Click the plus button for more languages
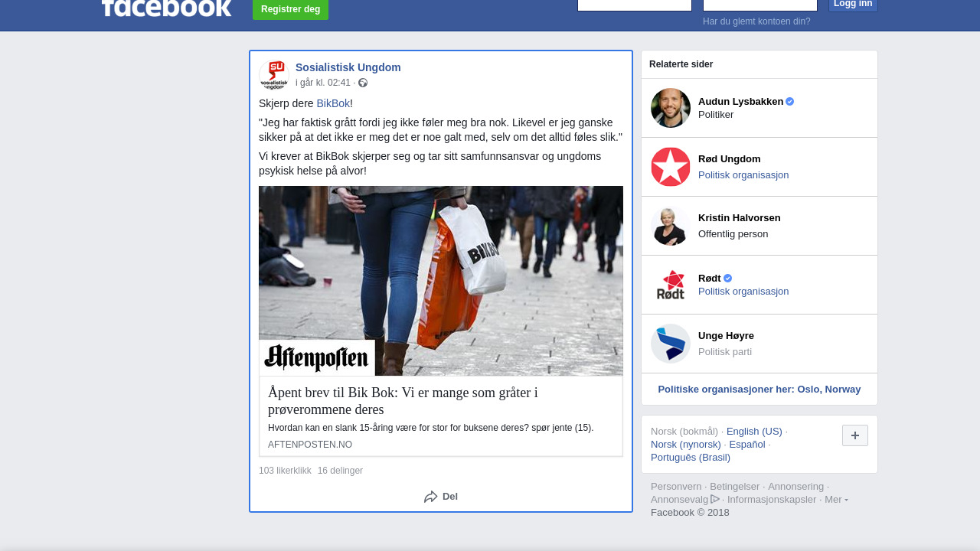Image resolution: width=980 pixels, height=551 pixels. 855,435
